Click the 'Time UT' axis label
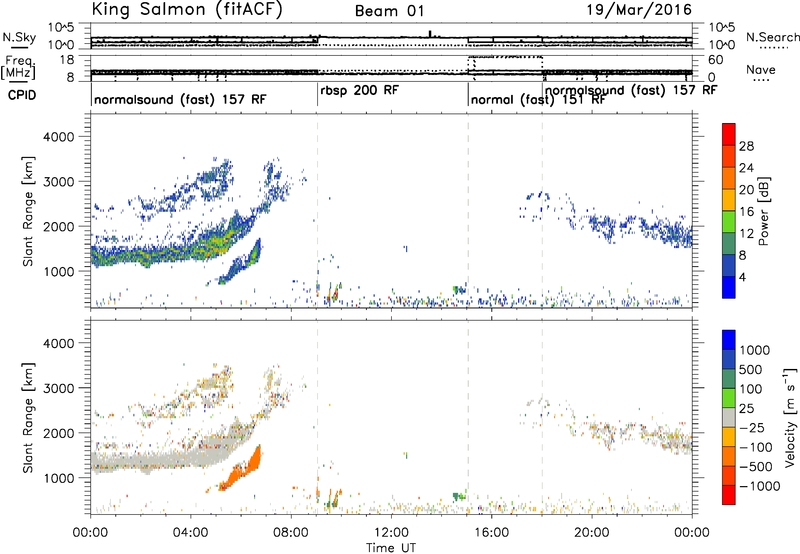Viewport: 800px width, 554px height. (x=391, y=548)
